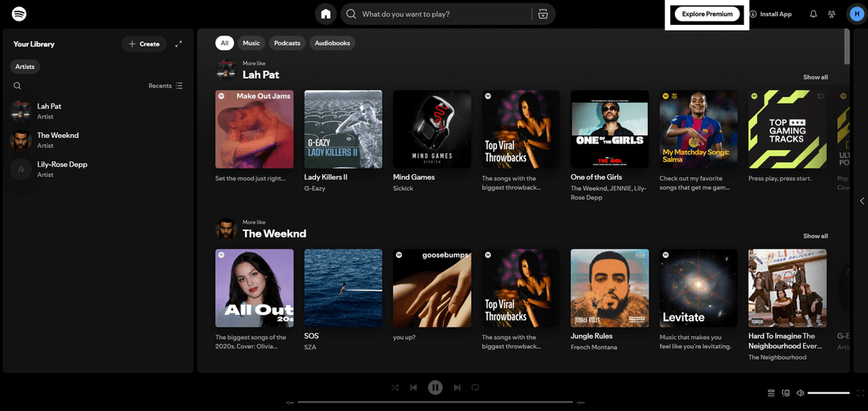
Task: Click Install App
Action: 771,14
